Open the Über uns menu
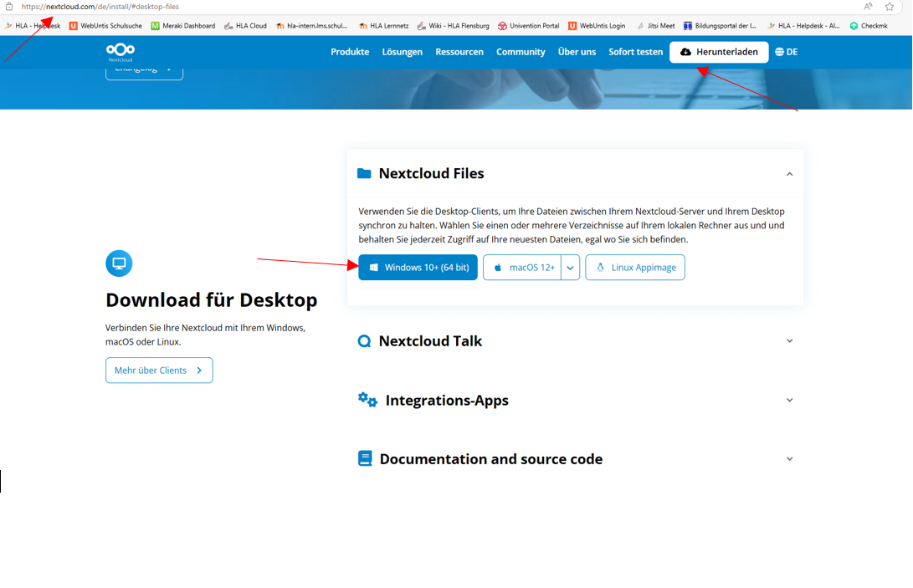This screenshot has width=913, height=588. pyautogui.click(x=577, y=52)
